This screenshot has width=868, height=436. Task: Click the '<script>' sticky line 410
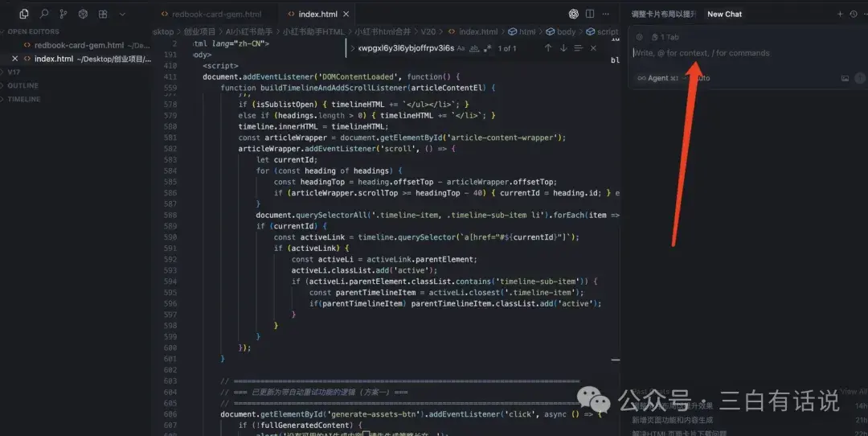point(220,66)
